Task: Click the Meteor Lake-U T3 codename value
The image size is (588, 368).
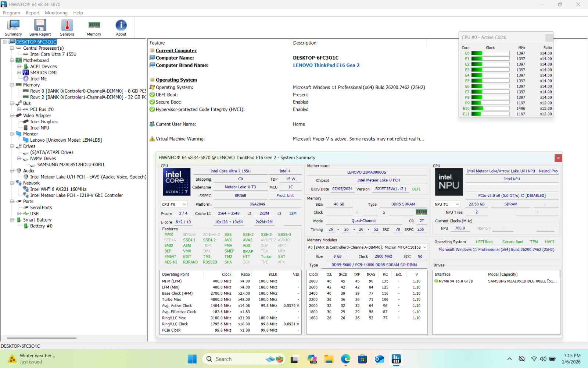Action: [x=240, y=187]
